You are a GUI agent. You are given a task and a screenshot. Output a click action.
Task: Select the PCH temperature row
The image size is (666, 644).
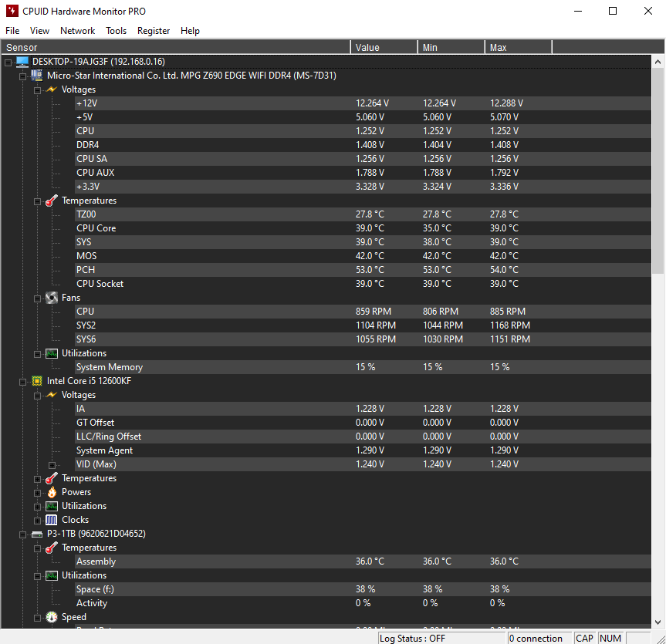click(363, 270)
